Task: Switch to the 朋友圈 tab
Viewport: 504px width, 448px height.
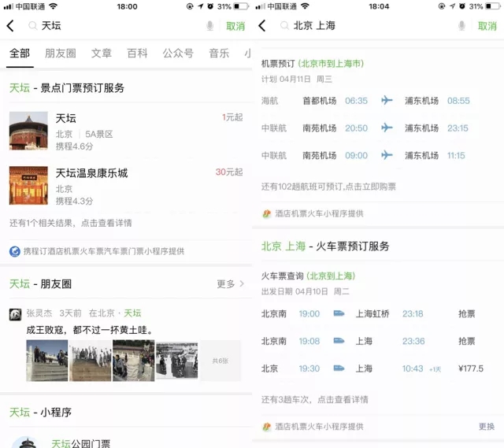Action: 61,54
